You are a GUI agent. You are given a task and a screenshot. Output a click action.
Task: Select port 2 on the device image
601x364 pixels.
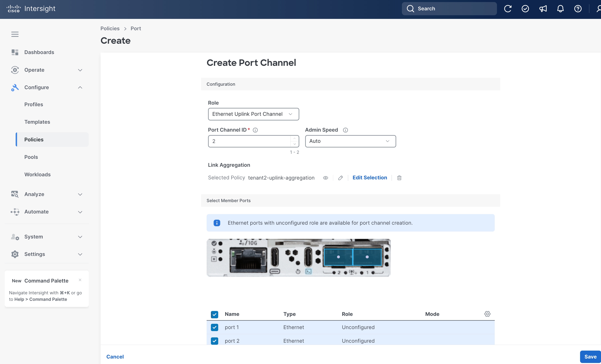[338, 257]
